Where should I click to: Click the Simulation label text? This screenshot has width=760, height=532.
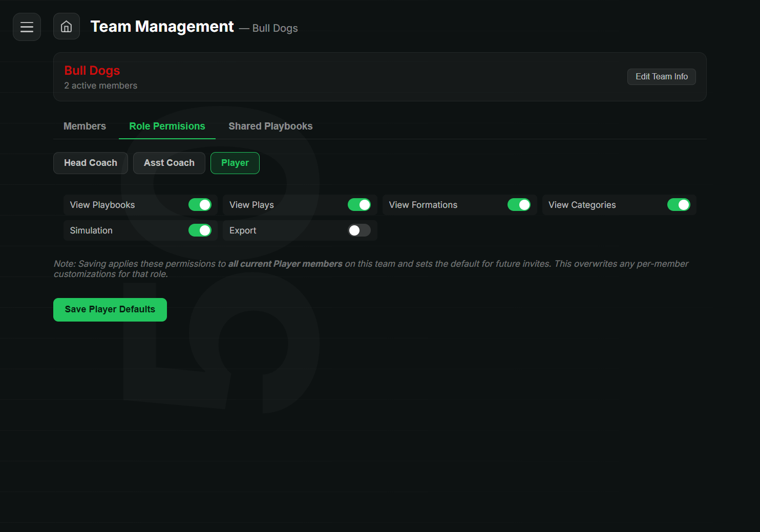91,230
